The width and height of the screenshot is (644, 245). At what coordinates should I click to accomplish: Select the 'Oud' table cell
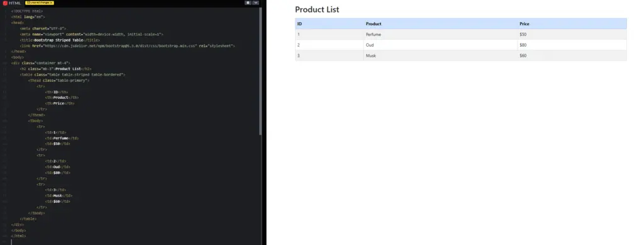[440, 45]
